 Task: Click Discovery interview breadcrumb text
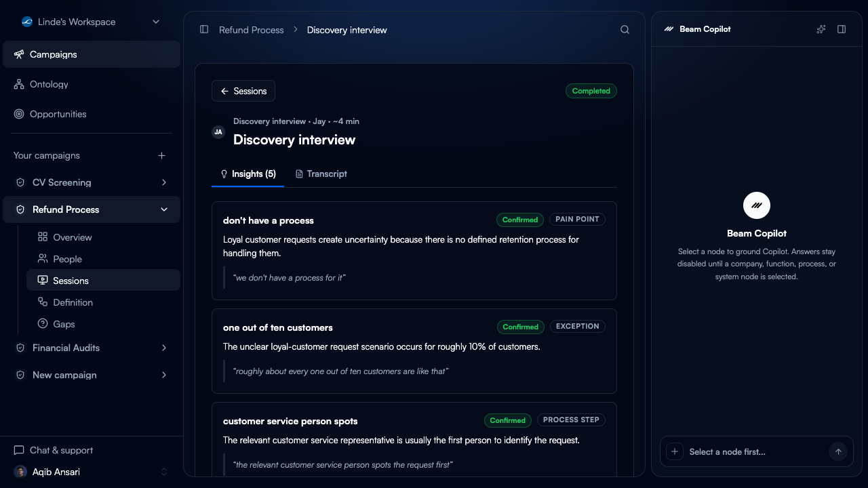click(x=347, y=30)
